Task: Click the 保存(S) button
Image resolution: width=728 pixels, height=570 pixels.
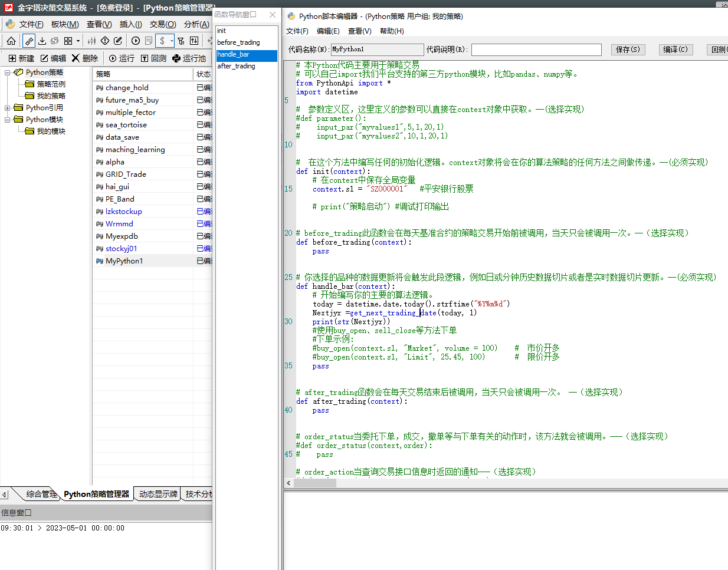Action: [628, 50]
